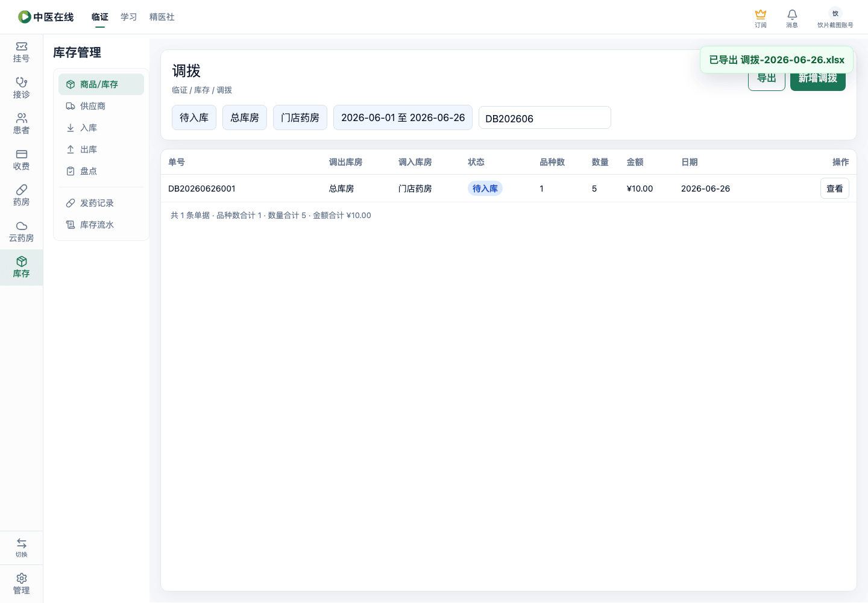868x603 pixels.
Task: Open the 库存流水 menu item
Action: (101, 225)
